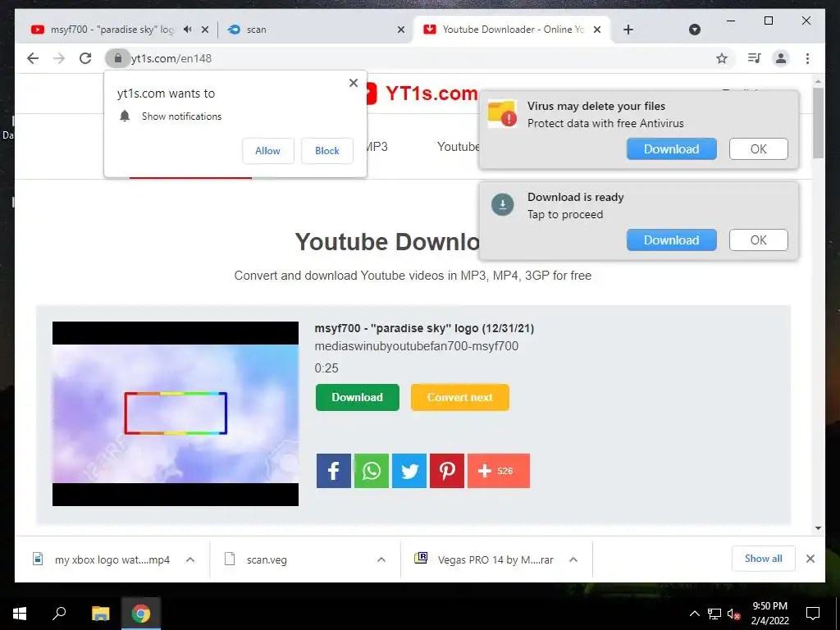Open the Youtube menu item in site navigation

tap(458, 147)
